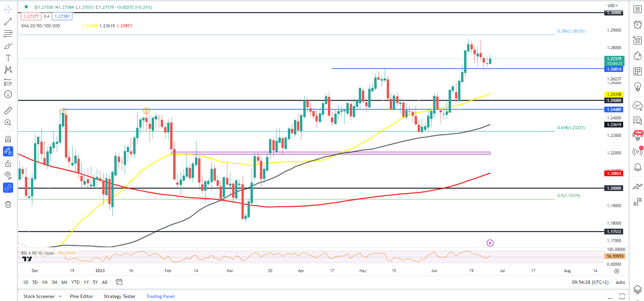This screenshot has height=301, width=644.
Task: Open the private chats speech bubble
Action: (637, 121)
